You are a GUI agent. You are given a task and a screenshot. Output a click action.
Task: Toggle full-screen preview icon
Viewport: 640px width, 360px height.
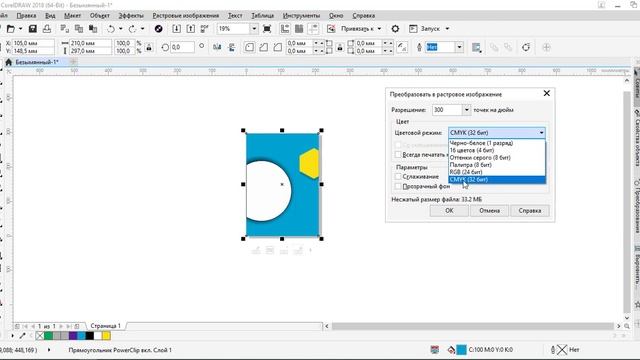pos(267,29)
